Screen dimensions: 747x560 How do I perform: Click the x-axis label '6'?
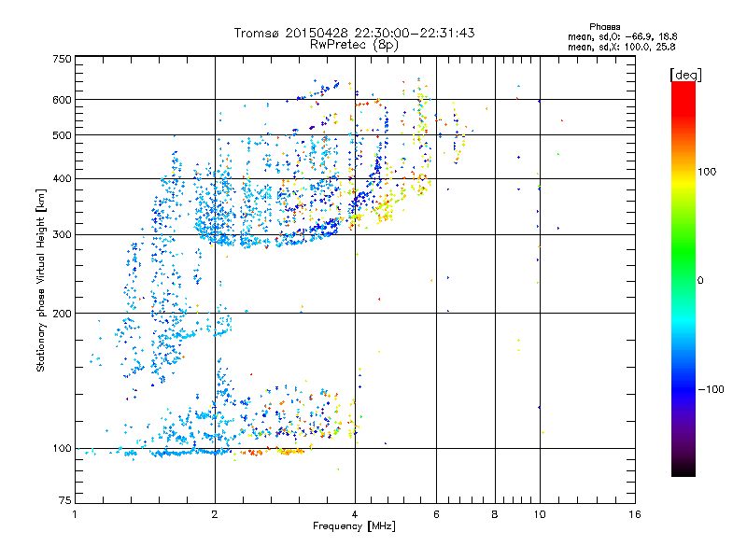point(436,514)
